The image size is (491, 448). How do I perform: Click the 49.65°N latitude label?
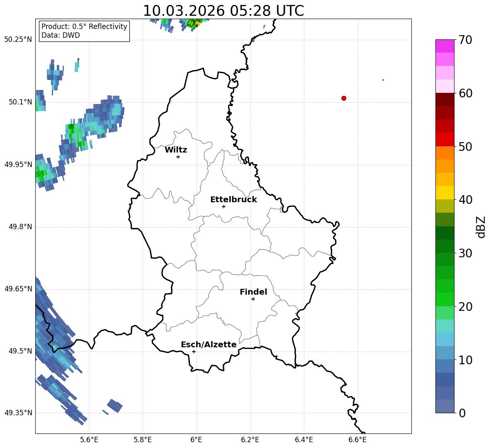[18, 288]
